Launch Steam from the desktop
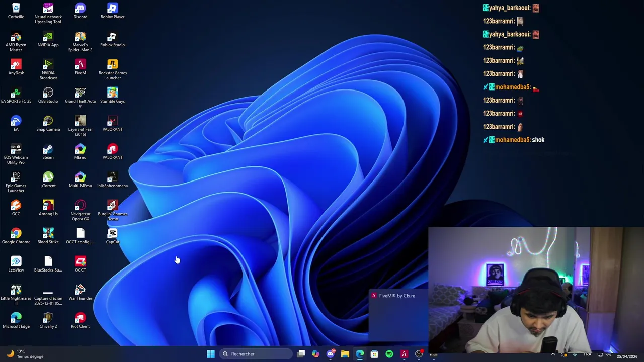 point(48,152)
